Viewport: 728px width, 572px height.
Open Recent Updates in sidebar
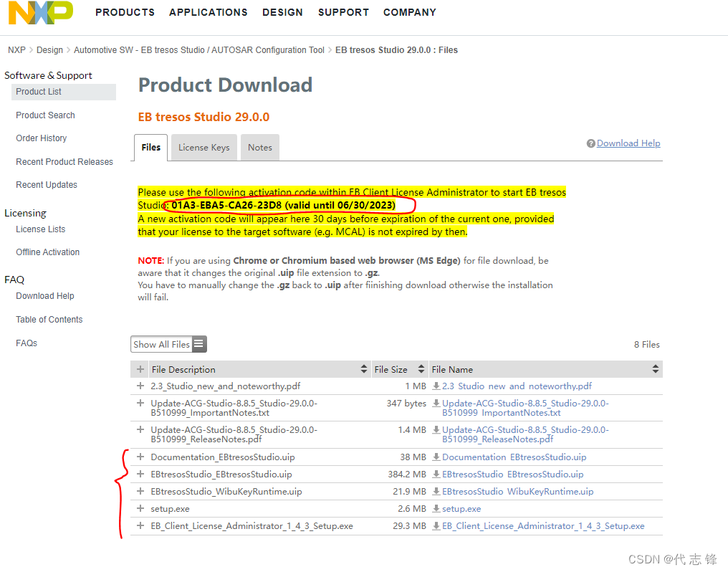(x=47, y=184)
